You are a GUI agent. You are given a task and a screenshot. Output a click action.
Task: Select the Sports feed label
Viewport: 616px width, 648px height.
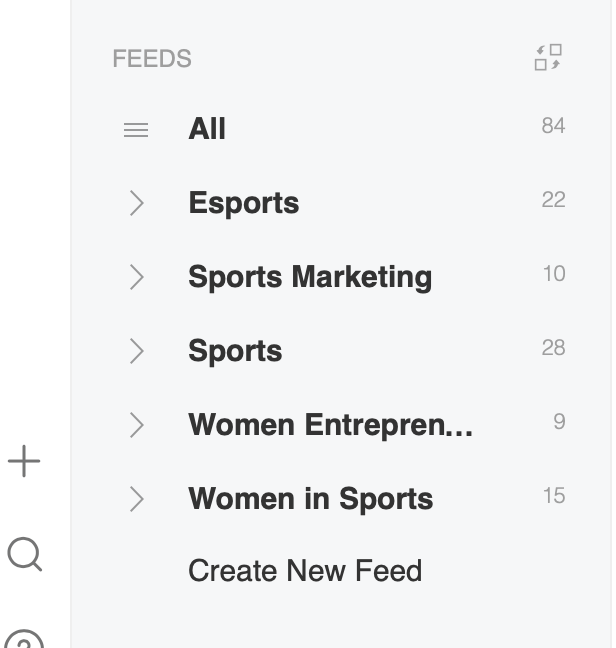click(235, 351)
